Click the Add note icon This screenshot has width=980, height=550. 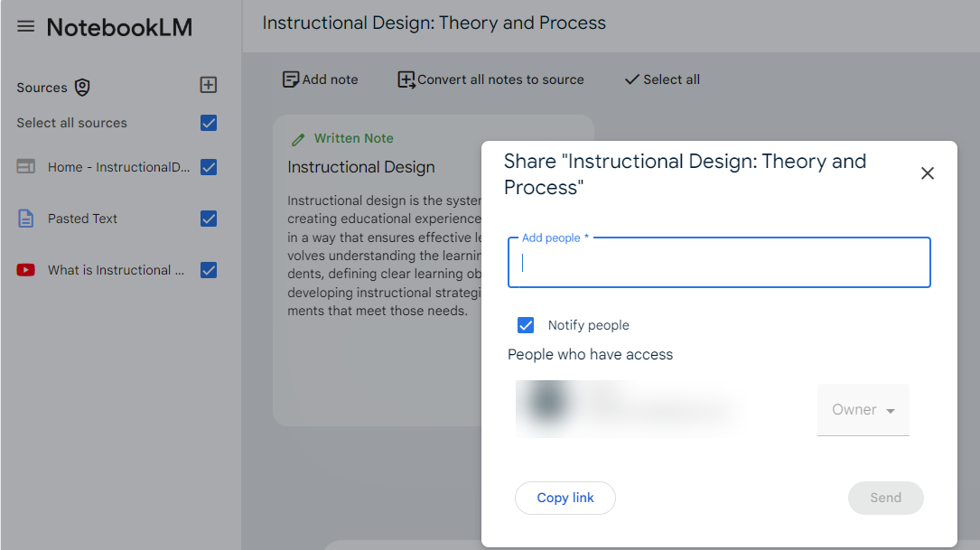[x=291, y=79]
